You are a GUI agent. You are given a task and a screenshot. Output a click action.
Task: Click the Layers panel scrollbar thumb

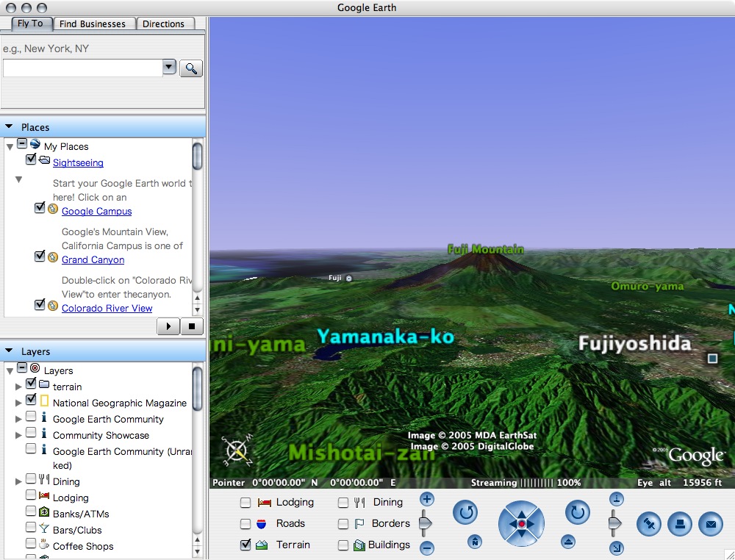[197, 389]
